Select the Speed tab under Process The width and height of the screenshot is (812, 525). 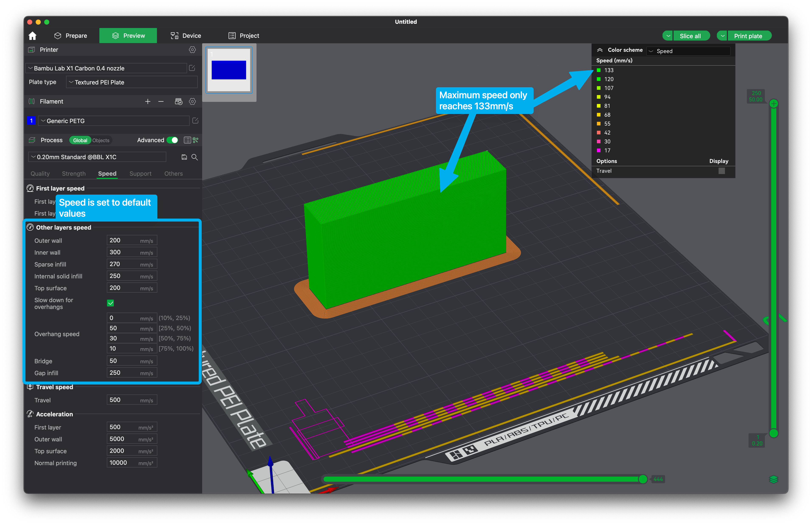click(x=107, y=173)
